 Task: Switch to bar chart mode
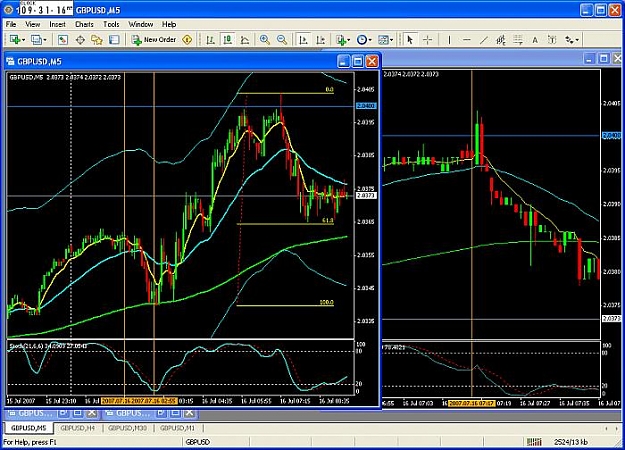click(x=210, y=40)
